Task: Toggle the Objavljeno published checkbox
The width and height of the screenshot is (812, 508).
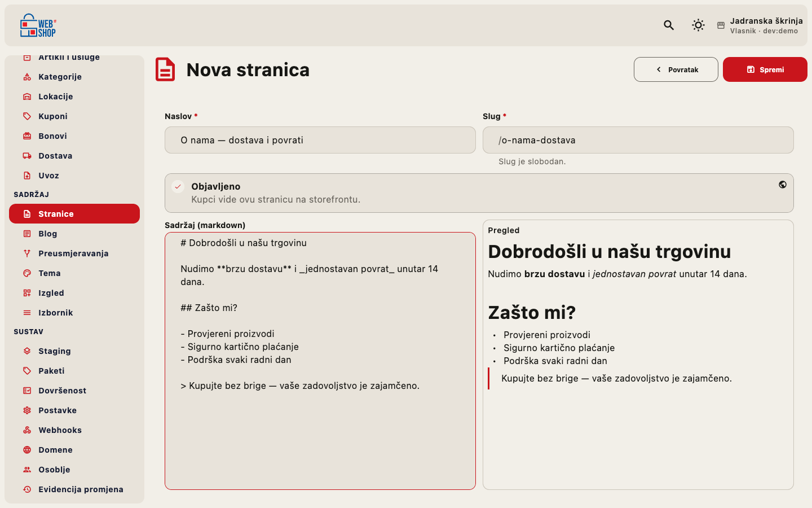Action: [178, 186]
